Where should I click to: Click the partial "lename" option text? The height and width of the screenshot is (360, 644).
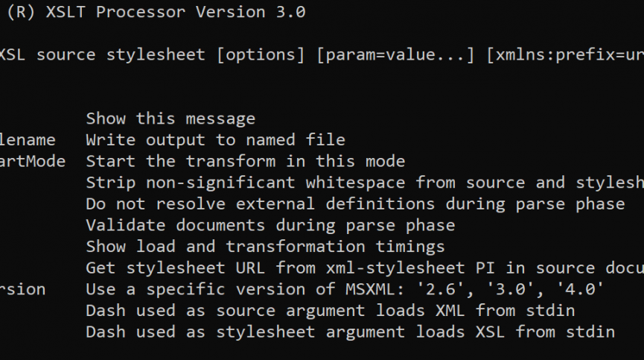point(28,140)
